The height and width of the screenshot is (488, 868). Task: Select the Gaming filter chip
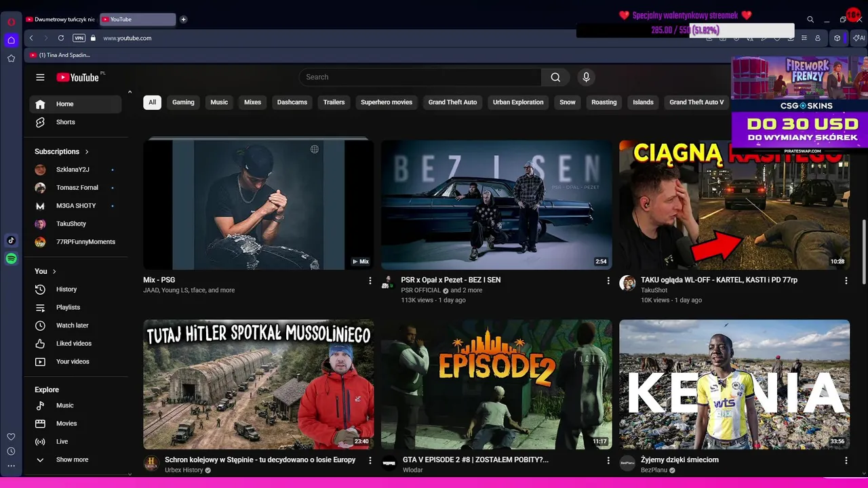pos(183,102)
